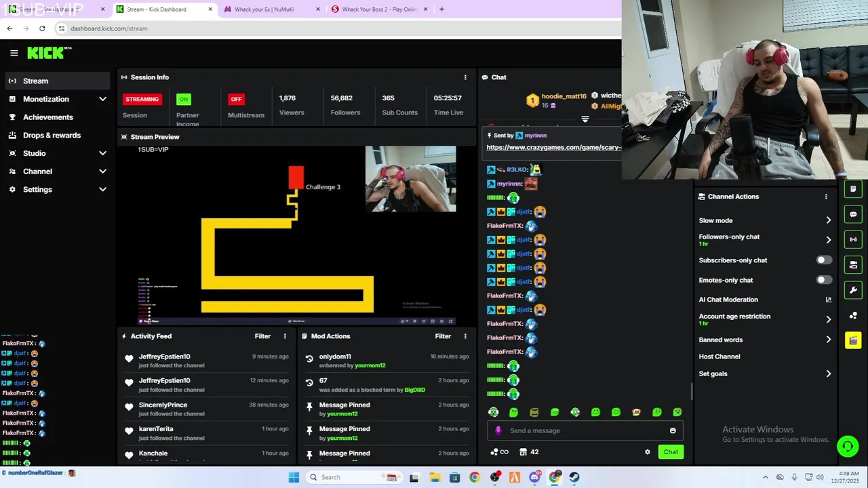This screenshot has height=488, width=868.
Task: Open a new browser tab
Action: click(441, 9)
